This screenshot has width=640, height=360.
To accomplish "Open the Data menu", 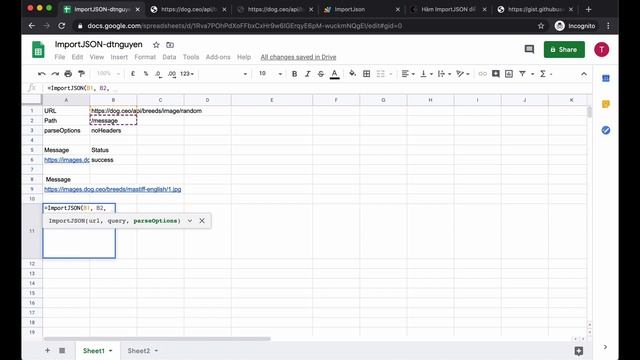I will pos(169,57).
